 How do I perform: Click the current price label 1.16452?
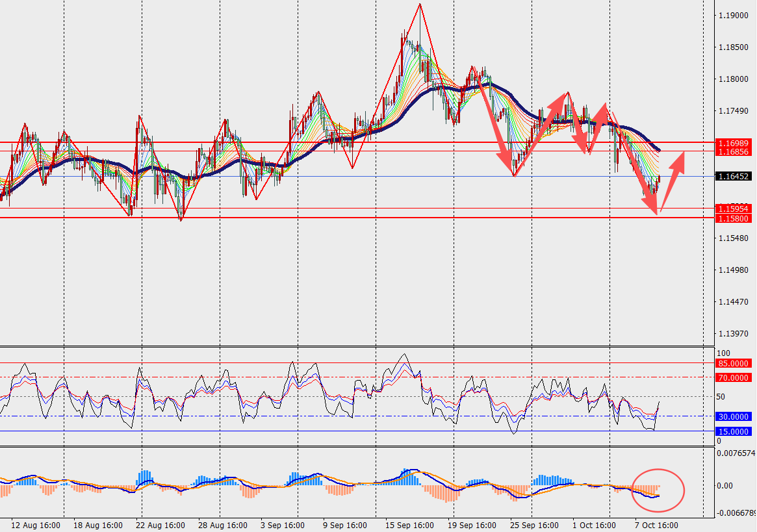coord(733,176)
